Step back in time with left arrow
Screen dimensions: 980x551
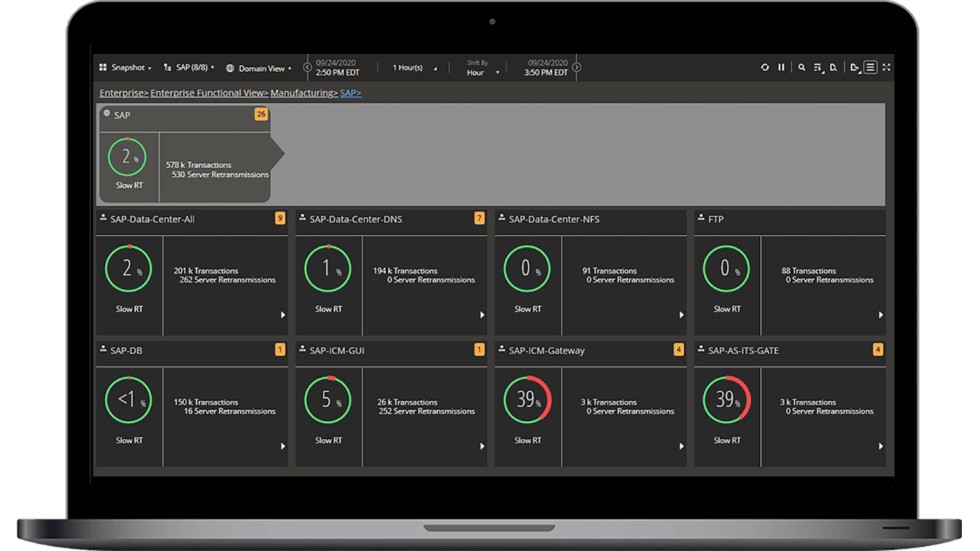pos(307,68)
